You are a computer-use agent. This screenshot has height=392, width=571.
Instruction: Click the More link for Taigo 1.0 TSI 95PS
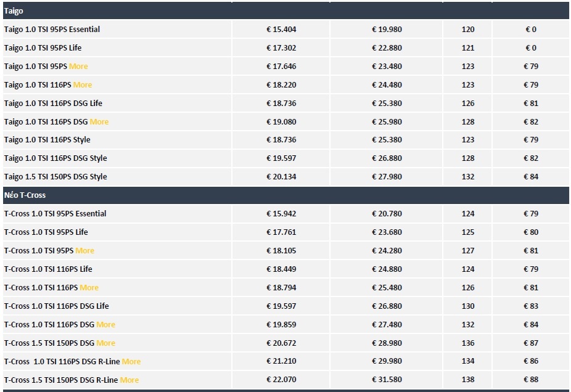tap(78, 67)
